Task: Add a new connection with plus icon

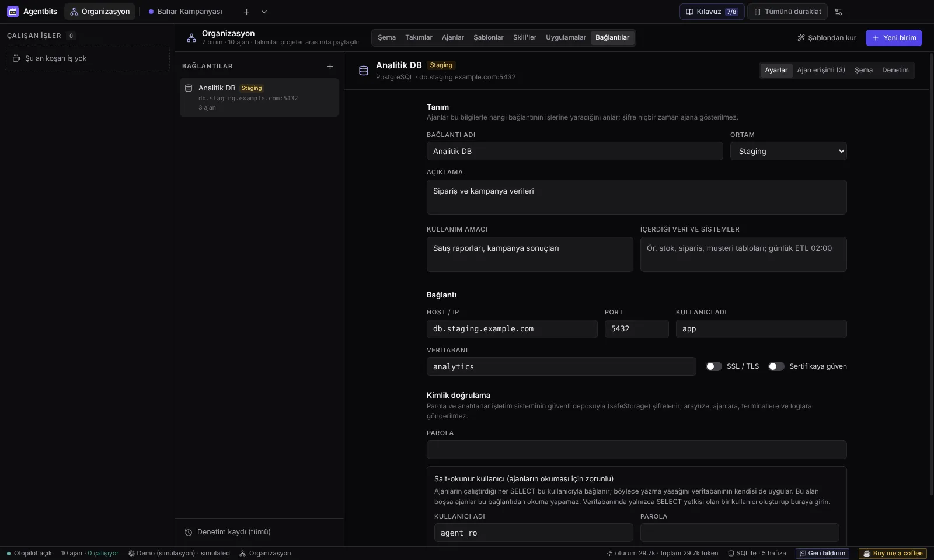Action: 330,66
